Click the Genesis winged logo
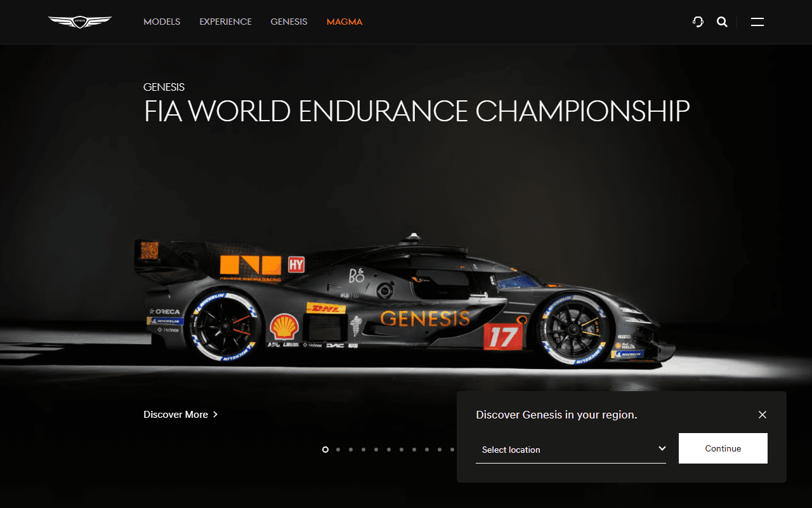This screenshot has width=812, height=508. [x=80, y=22]
